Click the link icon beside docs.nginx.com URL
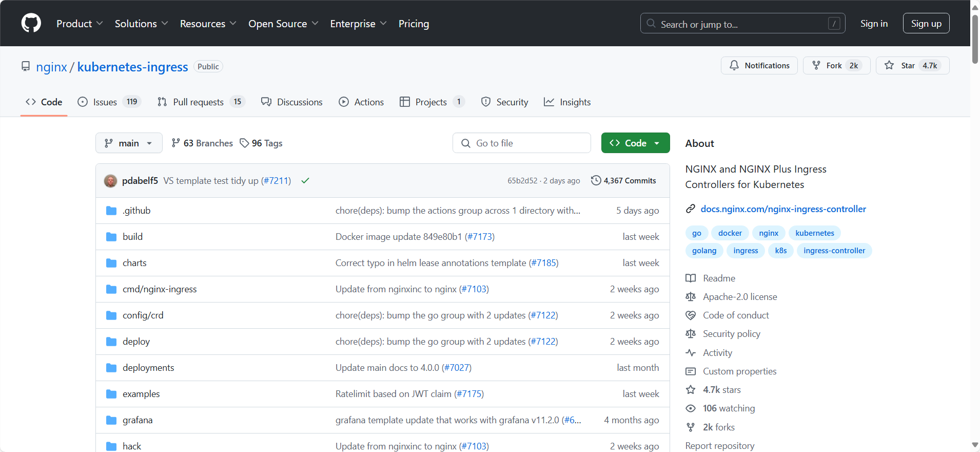Viewport: 980px width, 452px height. click(x=691, y=209)
